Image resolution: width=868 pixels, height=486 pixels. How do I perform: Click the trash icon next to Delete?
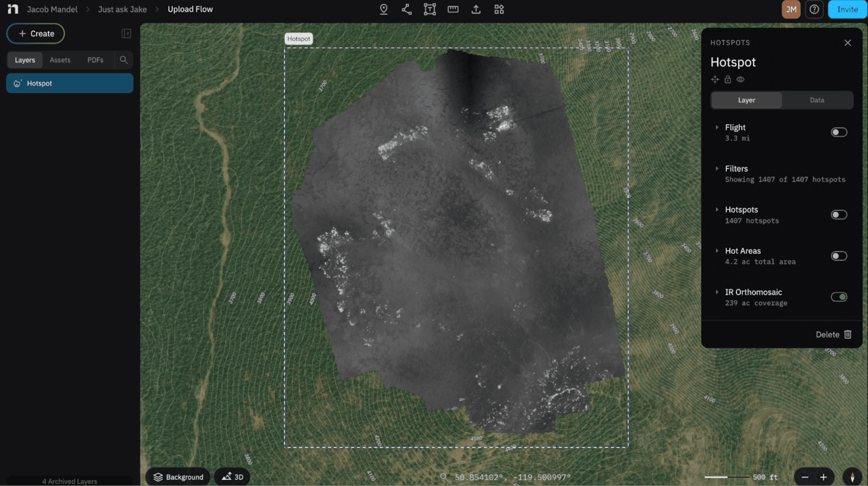point(848,335)
